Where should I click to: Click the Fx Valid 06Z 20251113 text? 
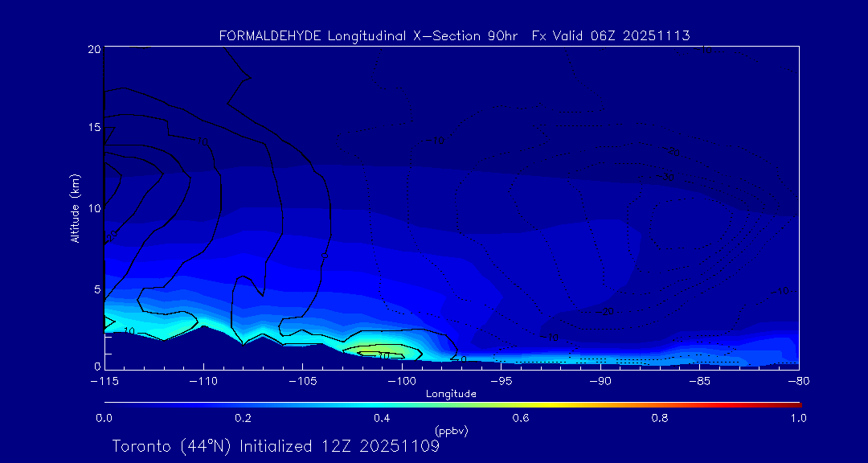click(x=611, y=36)
